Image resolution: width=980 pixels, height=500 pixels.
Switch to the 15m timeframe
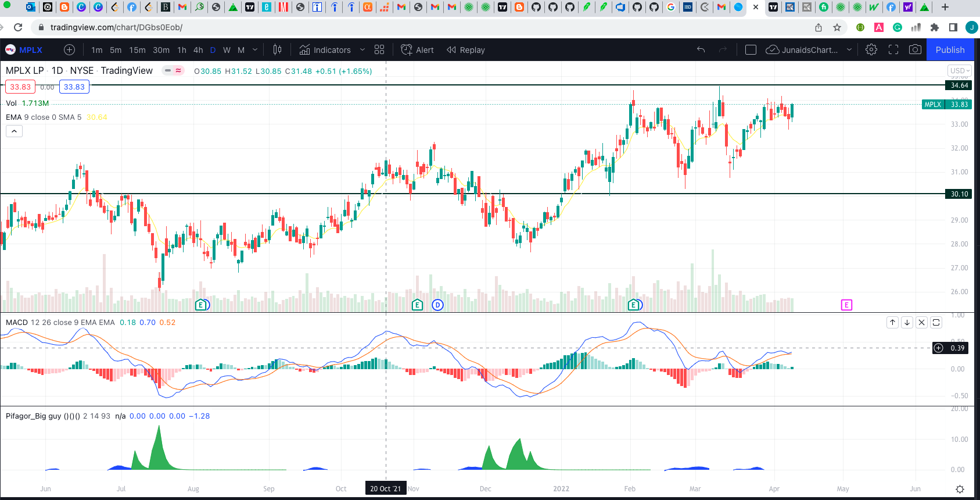(137, 50)
